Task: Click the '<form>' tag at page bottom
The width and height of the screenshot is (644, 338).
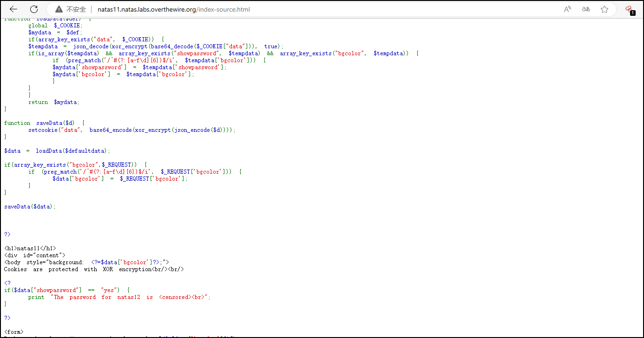Action: coord(13,331)
